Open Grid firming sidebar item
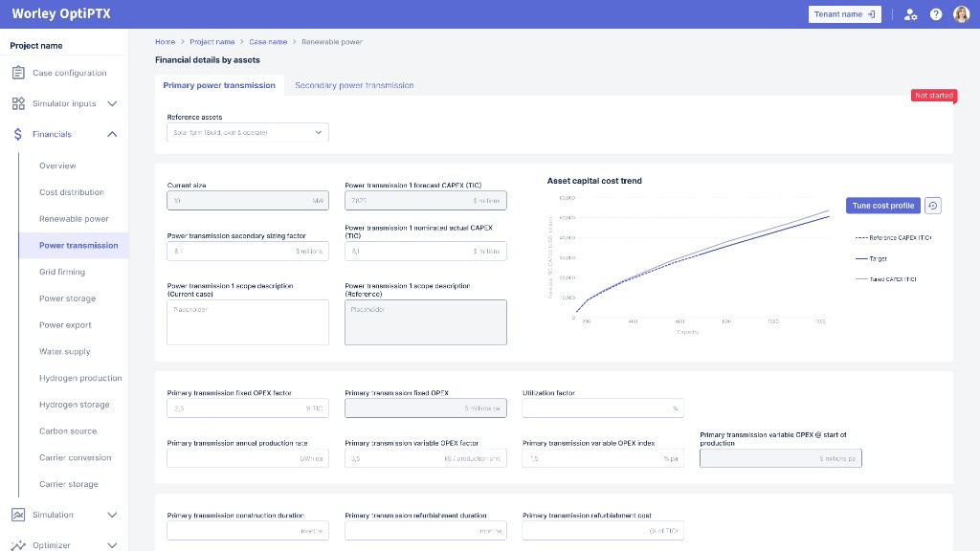The height and width of the screenshot is (551, 980). click(62, 272)
